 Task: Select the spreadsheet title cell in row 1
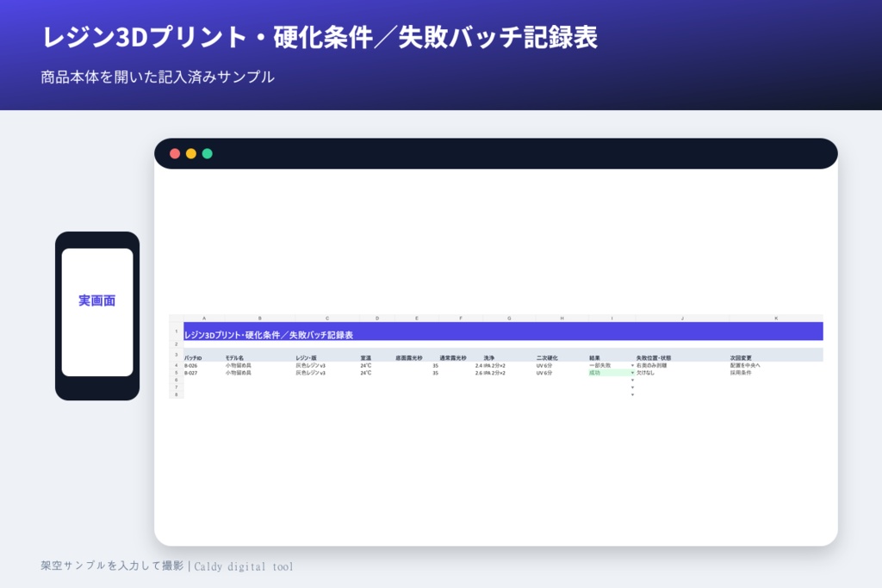tap(503, 331)
